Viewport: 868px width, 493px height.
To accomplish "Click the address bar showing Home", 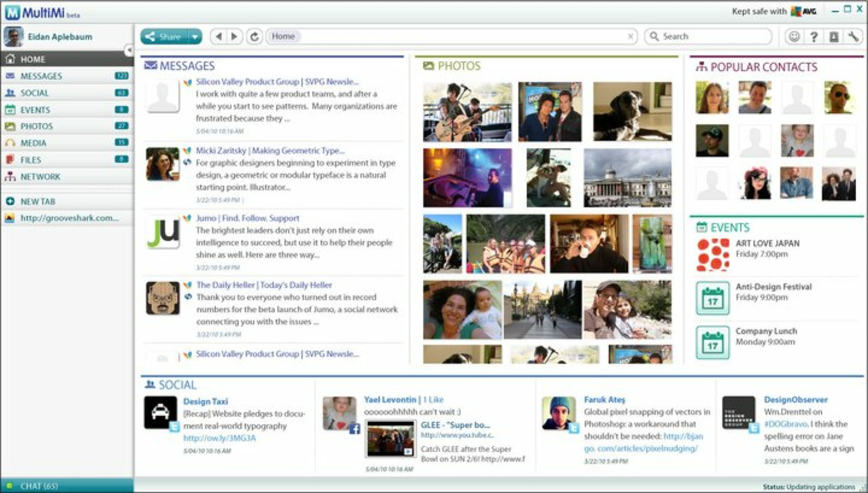I will (x=452, y=36).
